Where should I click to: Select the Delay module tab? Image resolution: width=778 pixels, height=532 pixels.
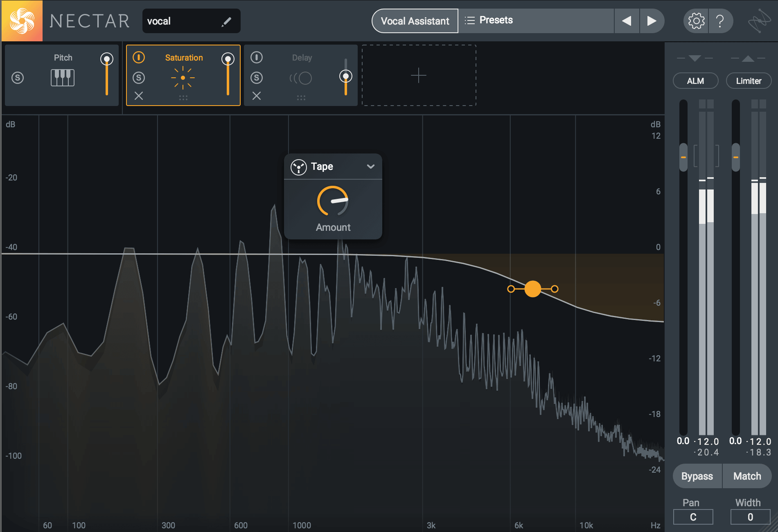click(301, 75)
